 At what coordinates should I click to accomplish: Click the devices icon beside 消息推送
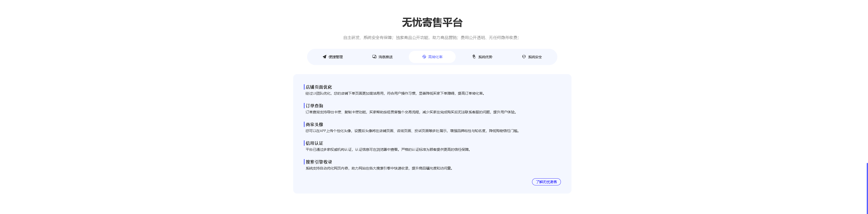click(374, 57)
